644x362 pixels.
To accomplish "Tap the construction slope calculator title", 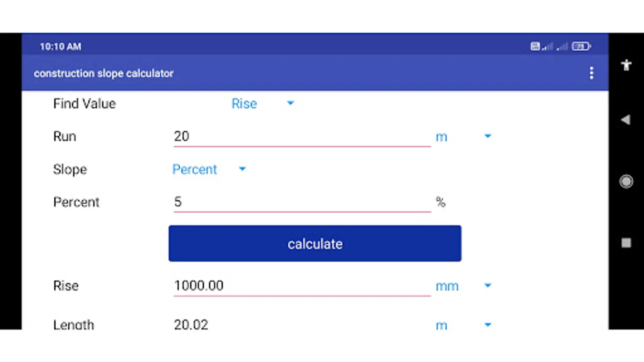I will 104,73.
